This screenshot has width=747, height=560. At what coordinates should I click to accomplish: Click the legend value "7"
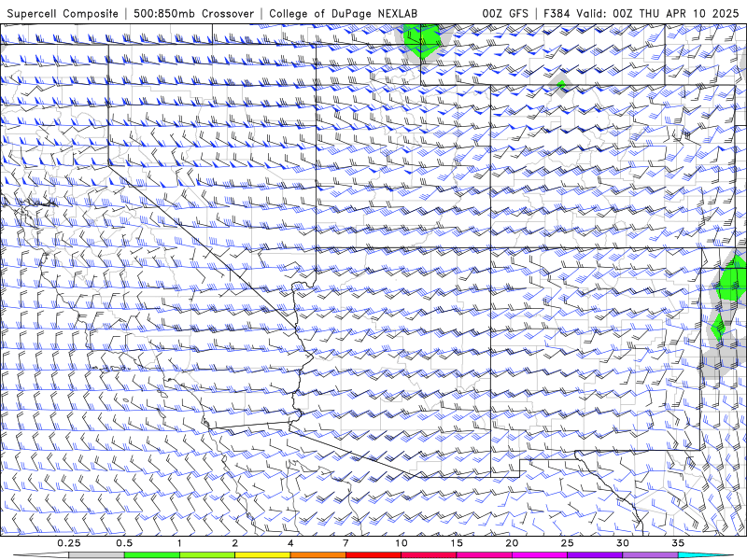pos(345,543)
